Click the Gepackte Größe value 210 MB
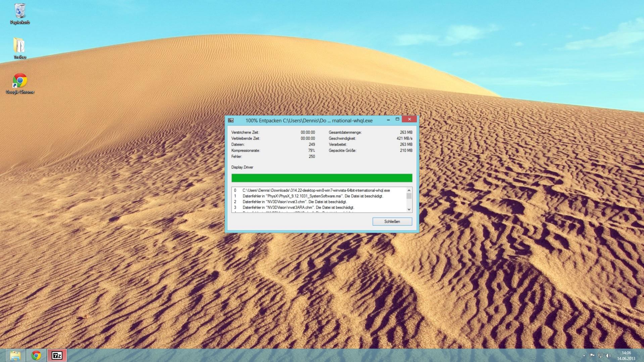This screenshot has width=644, height=362. (406, 150)
